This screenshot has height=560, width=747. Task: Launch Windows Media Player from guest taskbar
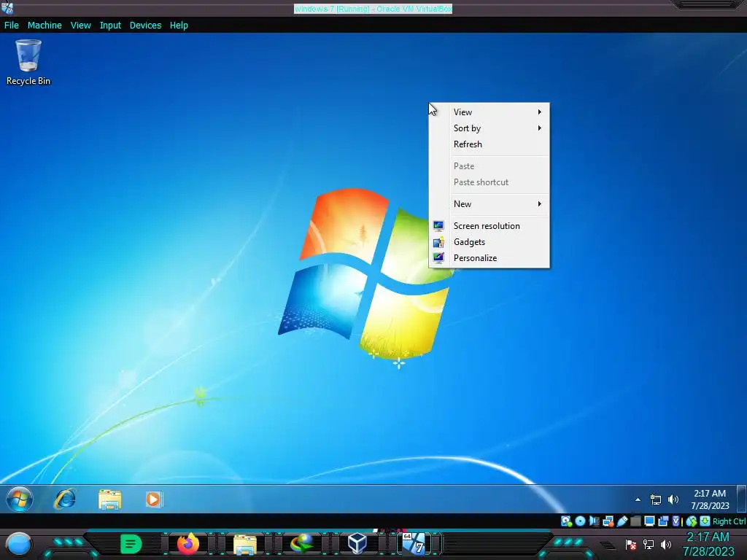(x=154, y=499)
